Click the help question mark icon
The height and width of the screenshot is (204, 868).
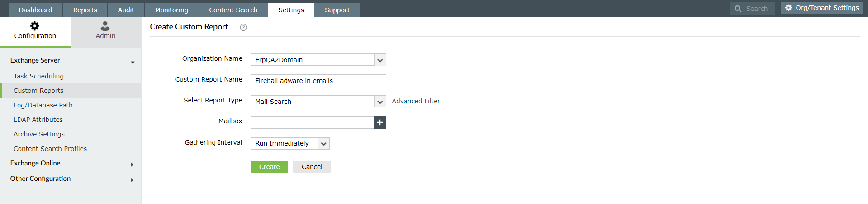pos(243,28)
